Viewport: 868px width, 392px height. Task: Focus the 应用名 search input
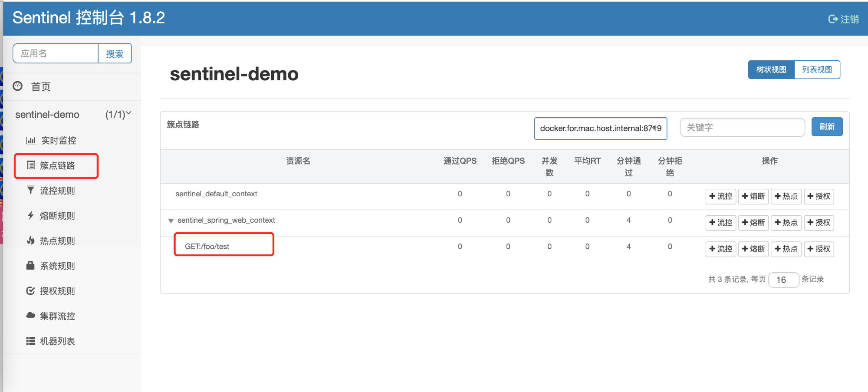click(56, 53)
